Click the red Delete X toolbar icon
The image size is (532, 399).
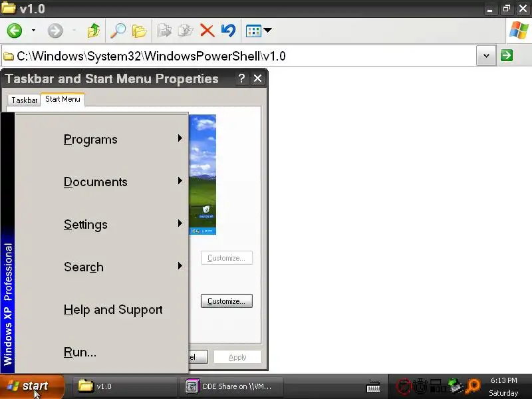[x=207, y=31]
